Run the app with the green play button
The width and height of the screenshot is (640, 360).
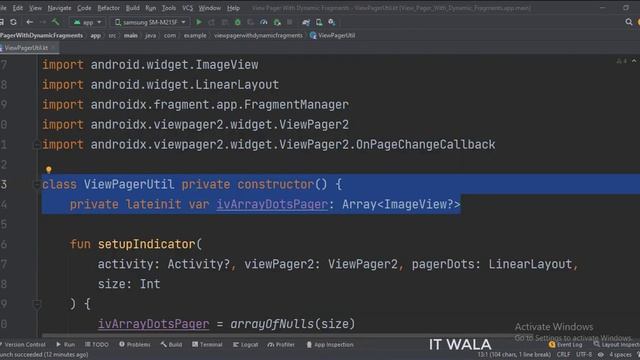click(x=199, y=22)
